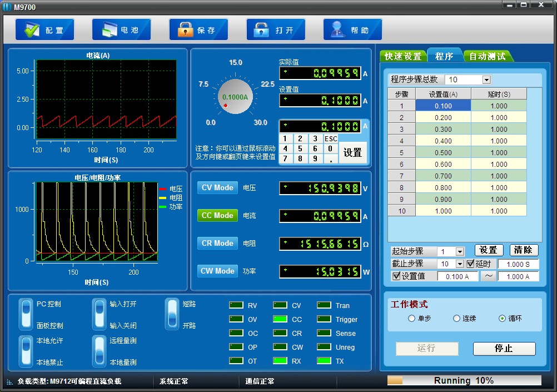Switch to the 程序 tab

click(x=444, y=56)
